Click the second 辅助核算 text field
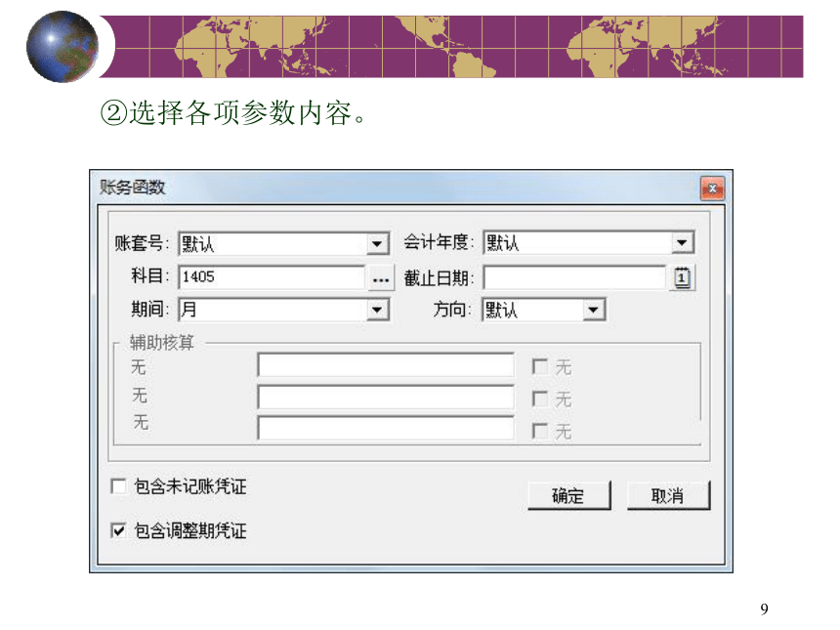 pyautogui.click(x=386, y=398)
